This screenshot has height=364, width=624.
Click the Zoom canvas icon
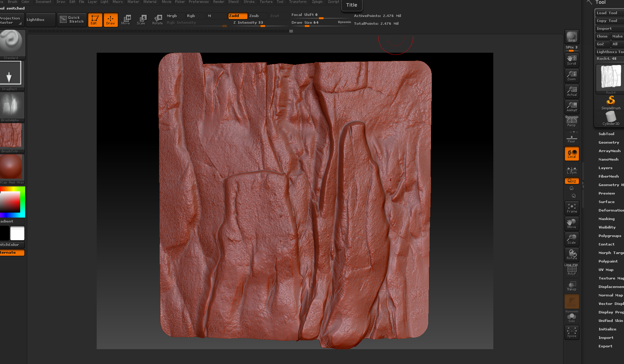[x=572, y=75]
